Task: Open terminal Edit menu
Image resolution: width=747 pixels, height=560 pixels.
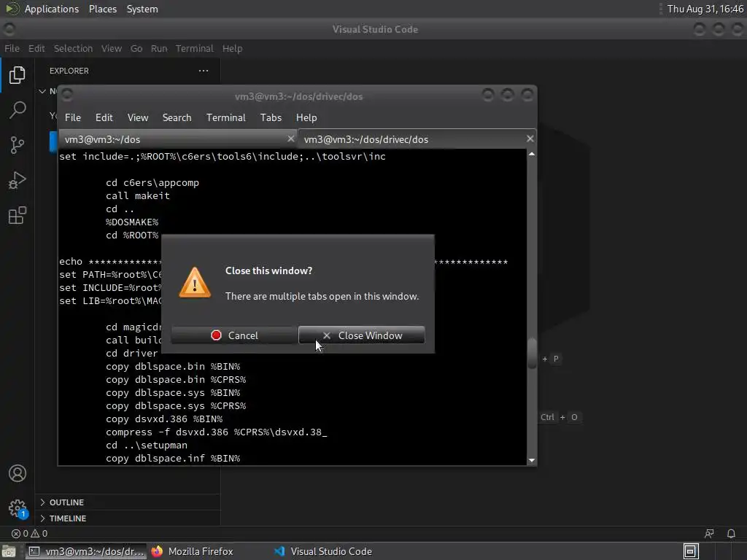Action: click(104, 117)
